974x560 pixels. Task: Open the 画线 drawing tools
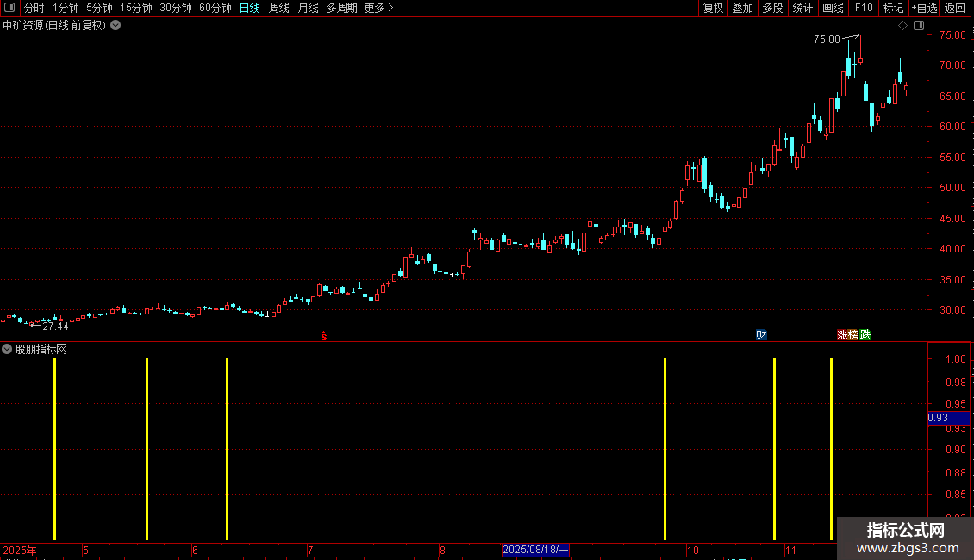833,8
